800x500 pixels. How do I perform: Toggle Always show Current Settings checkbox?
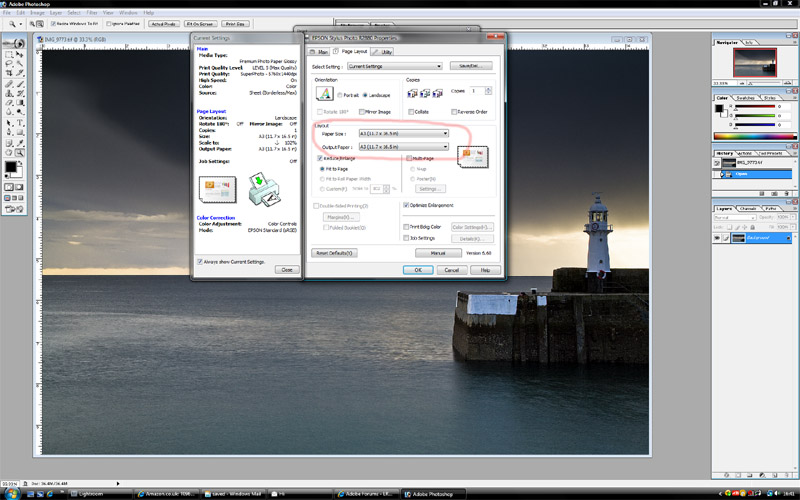tap(199, 261)
